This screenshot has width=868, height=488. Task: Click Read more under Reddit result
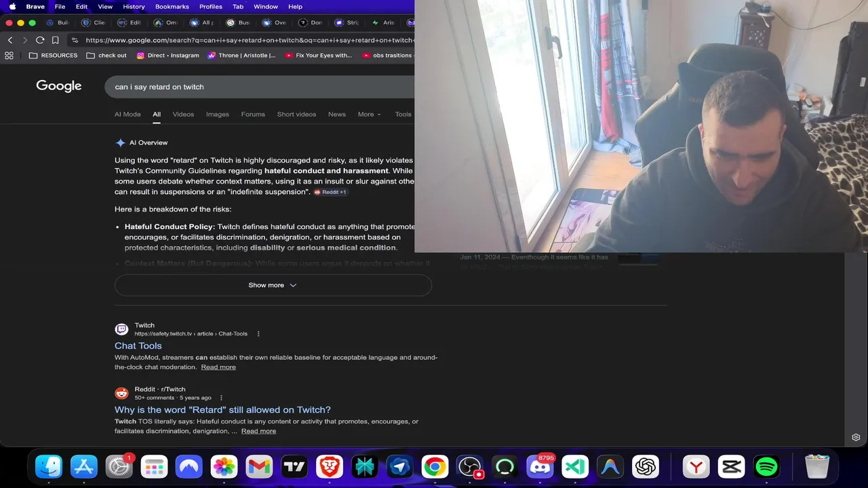click(x=258, y=430)
